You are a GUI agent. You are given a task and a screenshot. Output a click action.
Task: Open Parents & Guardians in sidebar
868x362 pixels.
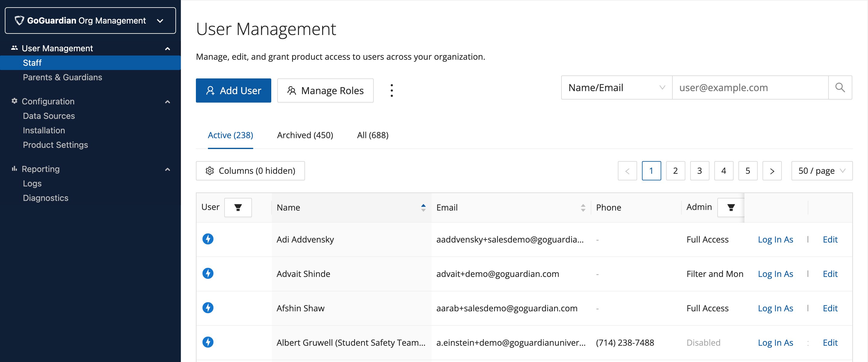click(x=62, y=77)
